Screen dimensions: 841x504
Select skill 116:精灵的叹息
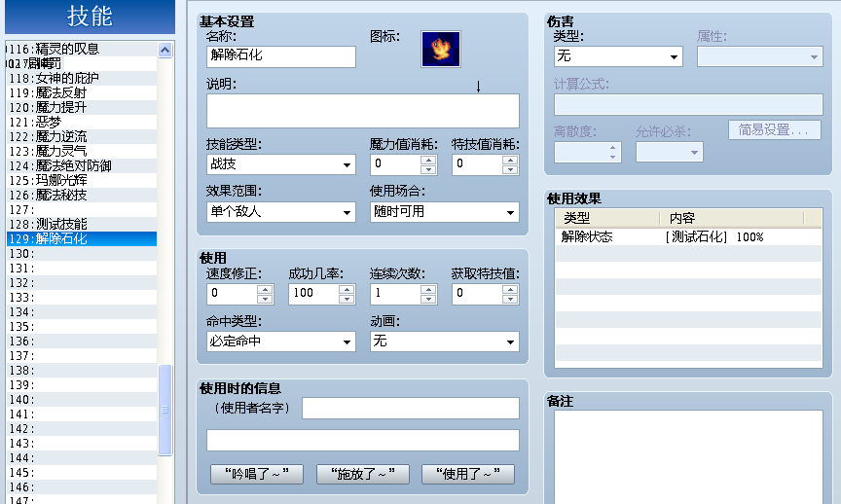82,49
